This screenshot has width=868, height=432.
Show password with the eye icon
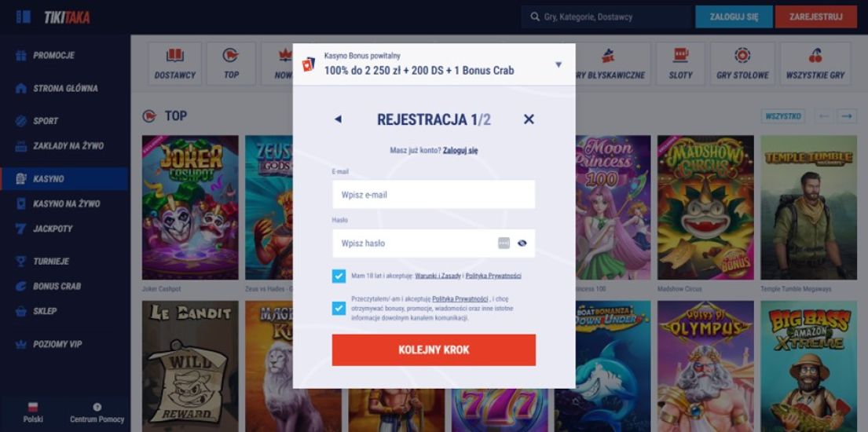[x=522, y=243]
